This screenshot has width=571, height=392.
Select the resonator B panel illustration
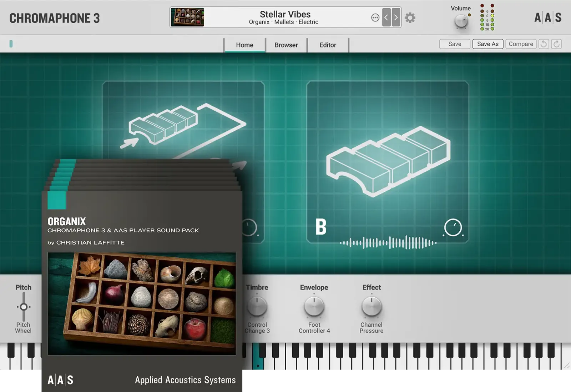(388, 161)
